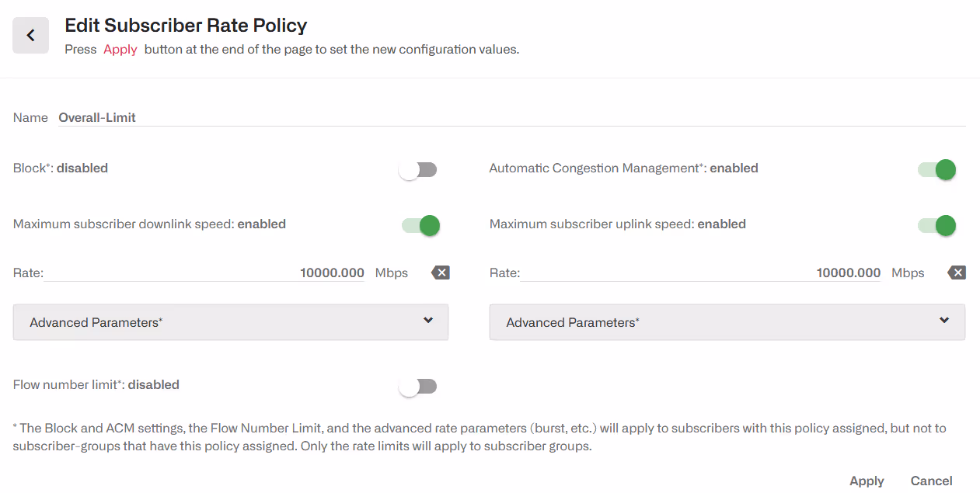The height and width of the screenshot is (493, 980).
Task: Expand downlink Advanced Parameters panel
Action: tap(230, 322)
